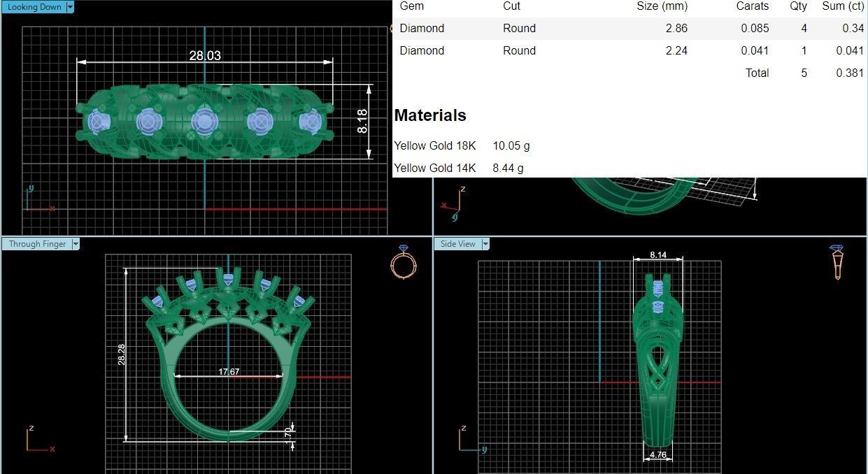Viewport: 868px width, 474px height.
Task: Select the Diamond row with size 2.86
Action: click(x=630, y=28)
